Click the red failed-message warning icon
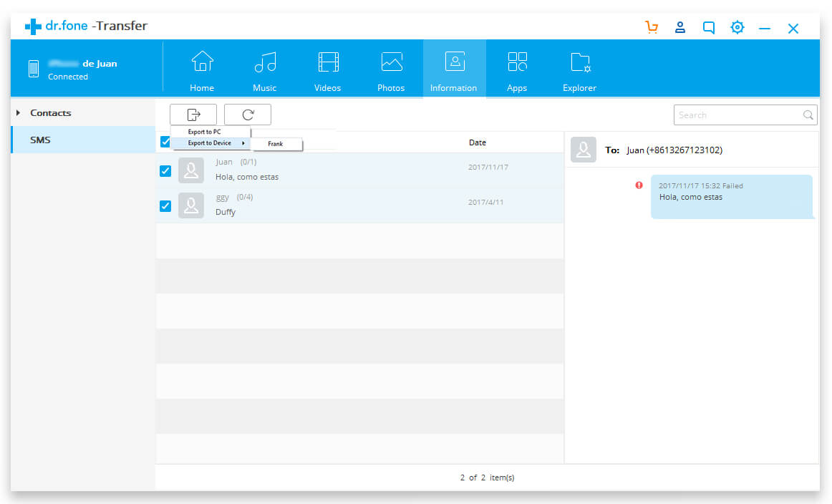The height and width of the screenshot is (504, 832). (x=639, y=185)
